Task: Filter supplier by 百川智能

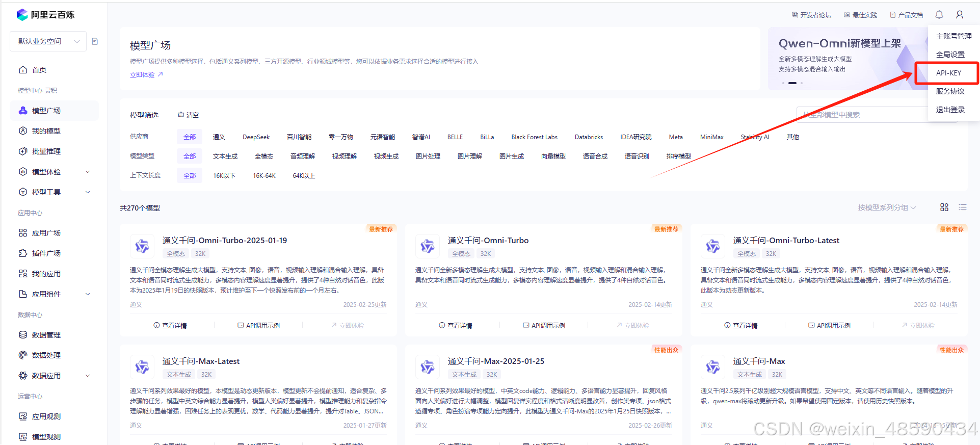Action: point(299,137)
